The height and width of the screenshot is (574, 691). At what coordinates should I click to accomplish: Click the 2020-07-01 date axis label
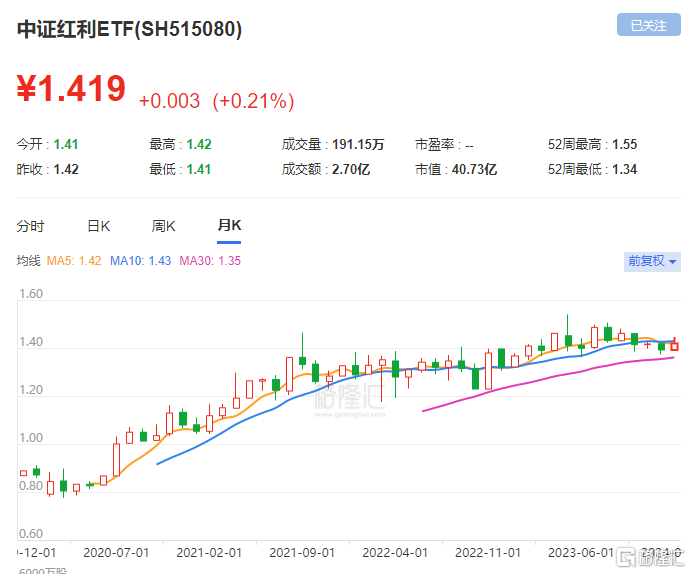[x=116, y=553]
